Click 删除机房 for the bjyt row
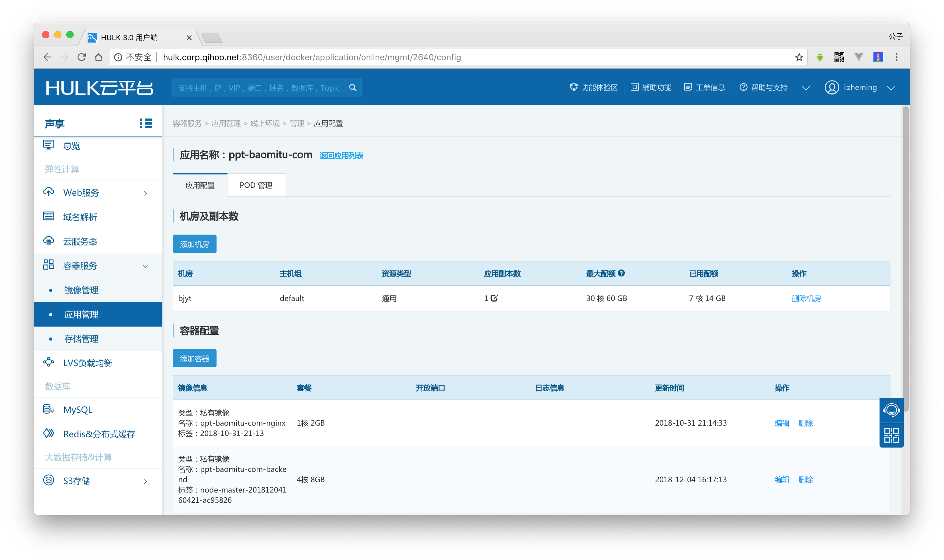This screenshot has width=944, height=560. pyautogui.click(x=806, y=298)
